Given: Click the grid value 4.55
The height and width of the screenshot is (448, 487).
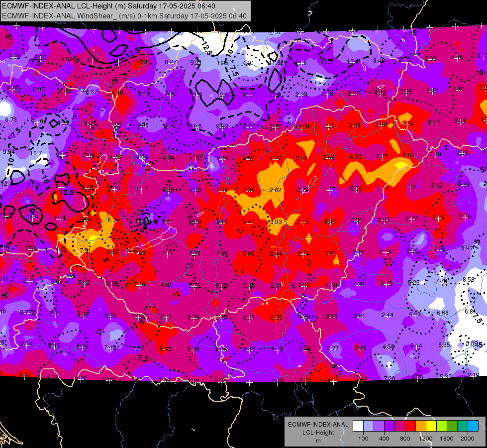Looking at the screenshot, I should click(x=248, y=159).
